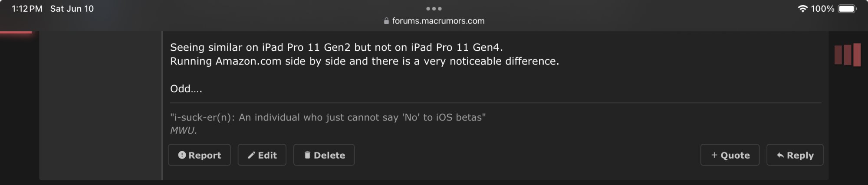Tap the reply arrow icon

click(780, 155)
